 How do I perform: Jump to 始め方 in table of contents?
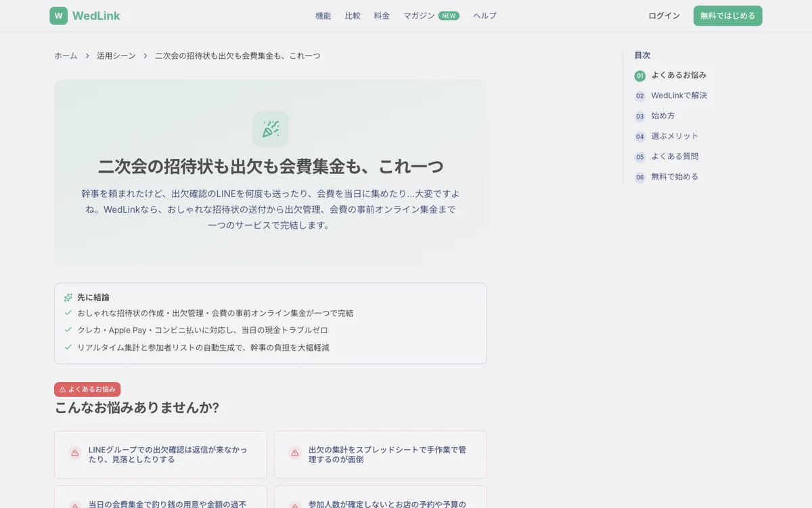tap(663, 116)
